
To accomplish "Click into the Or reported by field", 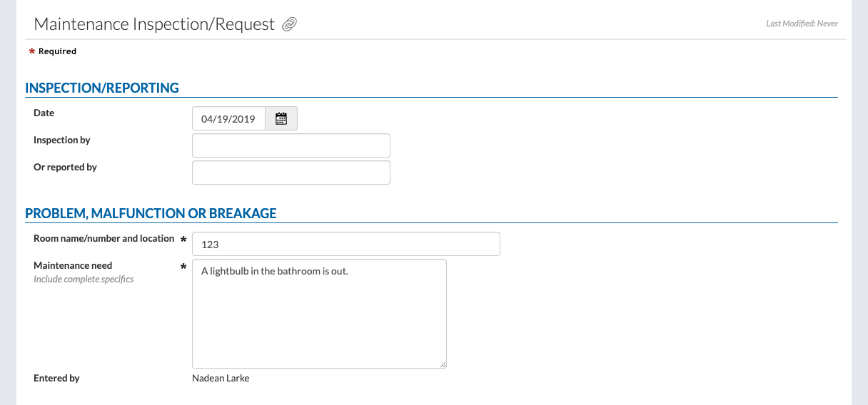I will click(291, 173).
